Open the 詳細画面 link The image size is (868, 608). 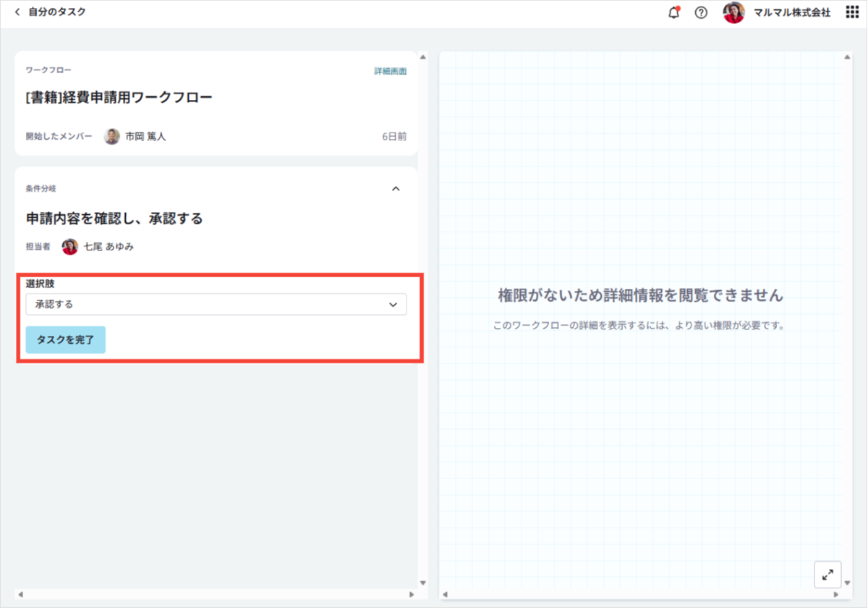click(x=390, y=71)
